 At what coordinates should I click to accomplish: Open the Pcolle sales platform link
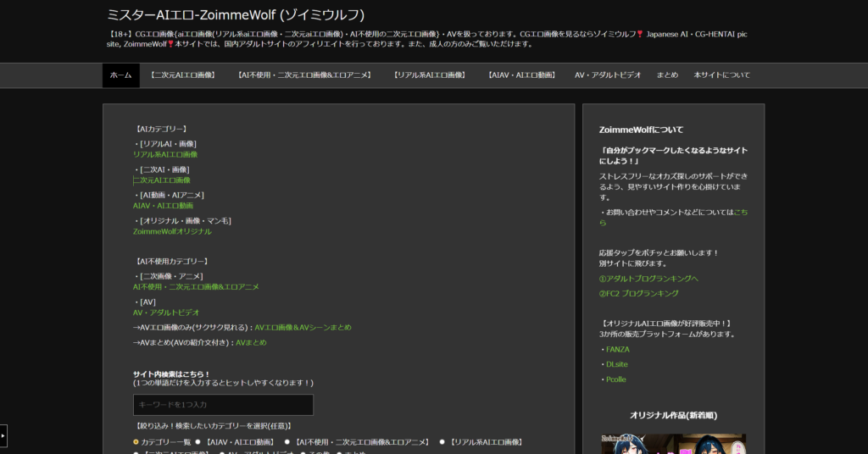616,379
